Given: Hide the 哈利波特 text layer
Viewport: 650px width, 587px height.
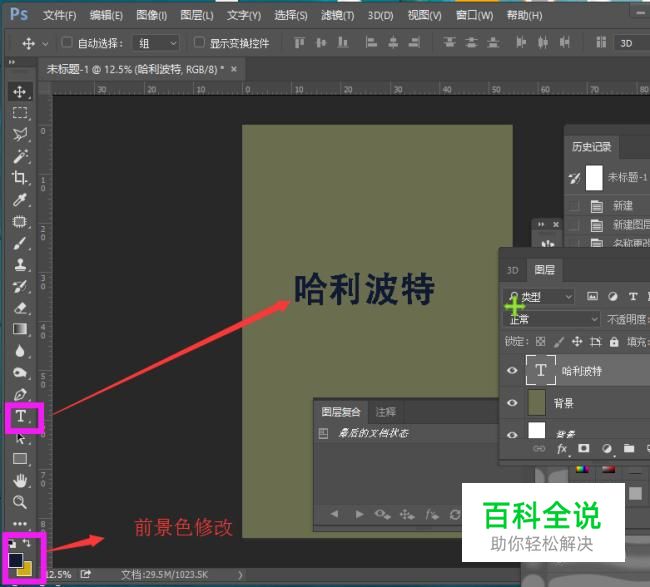Looking at the screenshot, I should pos(512,370).
